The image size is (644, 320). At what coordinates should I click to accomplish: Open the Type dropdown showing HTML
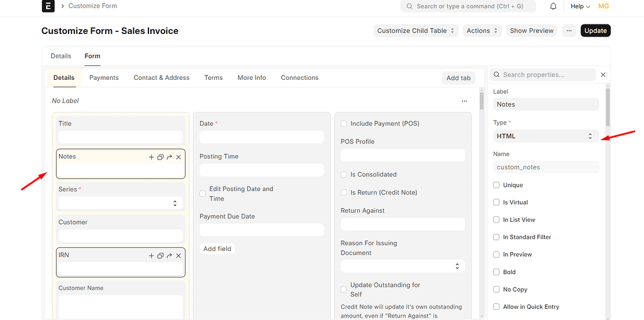click(546, 136)
